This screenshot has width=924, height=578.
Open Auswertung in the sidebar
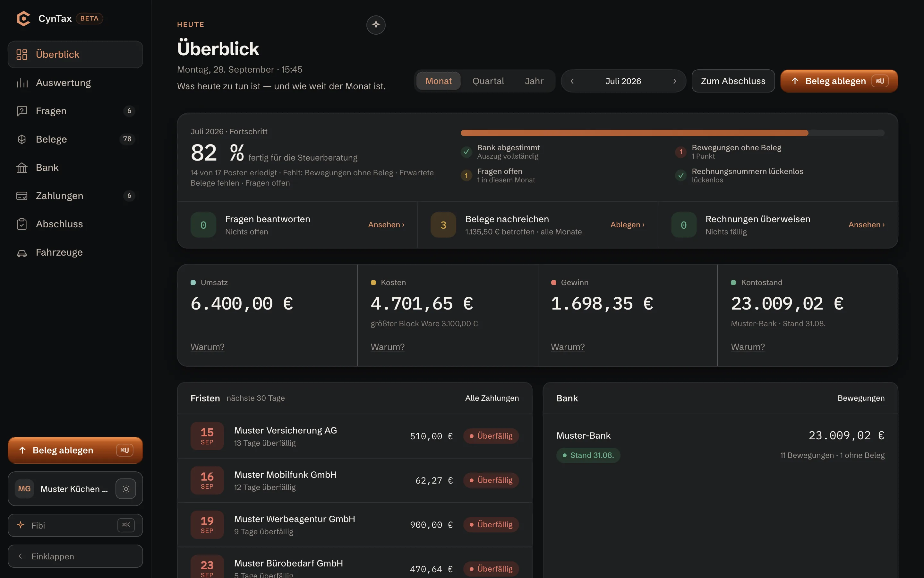tap(75, 83)
